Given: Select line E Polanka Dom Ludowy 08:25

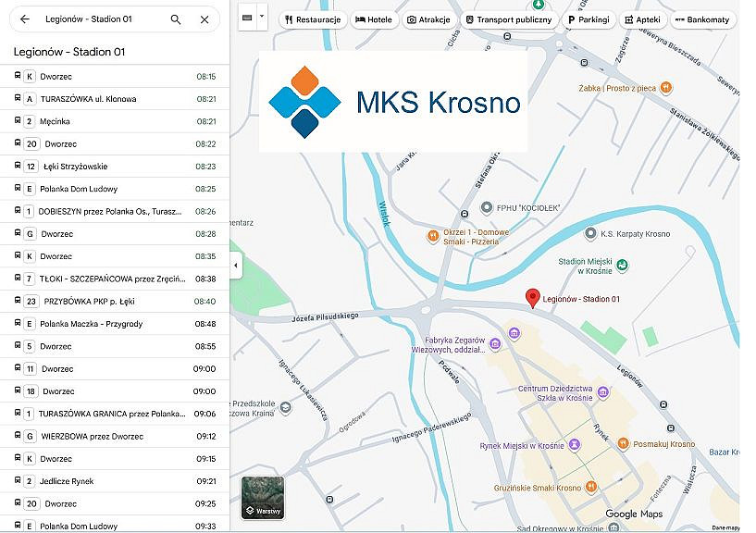Looking at the screenshot, I should tap(115, 189).
